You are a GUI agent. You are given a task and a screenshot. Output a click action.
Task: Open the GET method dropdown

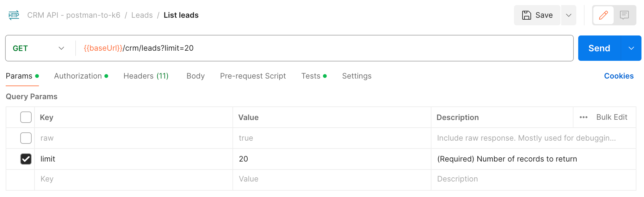point(39,48)
